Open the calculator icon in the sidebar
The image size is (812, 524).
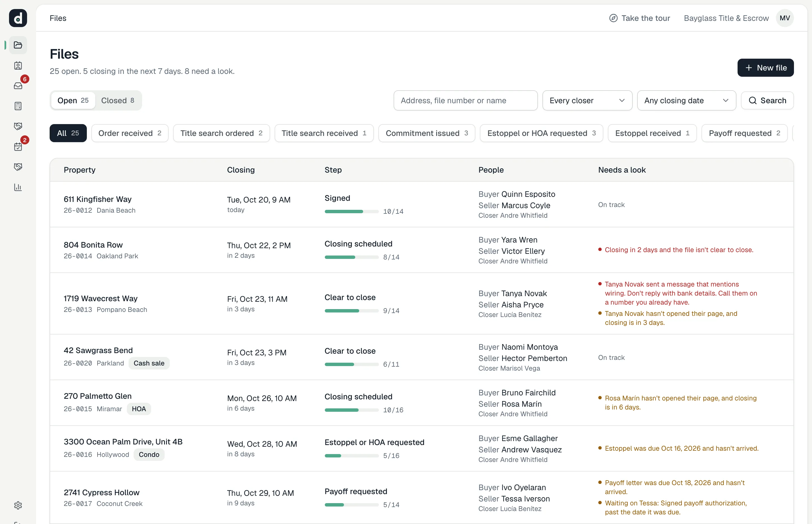18,106
